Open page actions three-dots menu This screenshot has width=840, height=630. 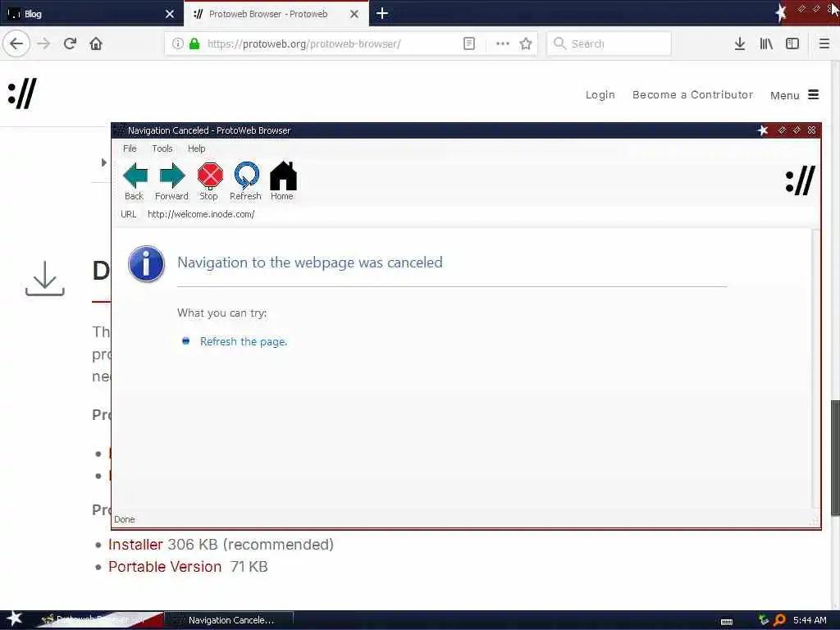click(503, 43)
